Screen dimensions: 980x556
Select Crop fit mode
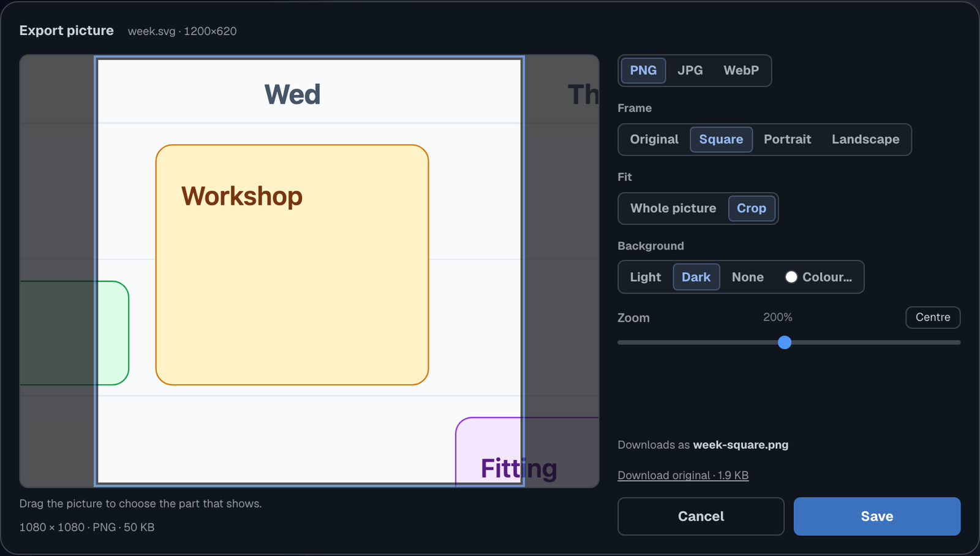[752, 208]
